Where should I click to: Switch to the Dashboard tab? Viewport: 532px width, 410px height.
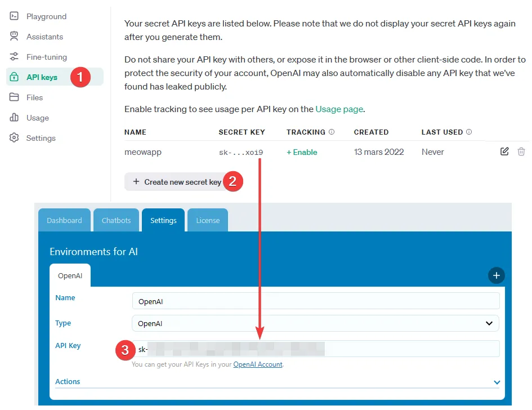coord(65,220)
